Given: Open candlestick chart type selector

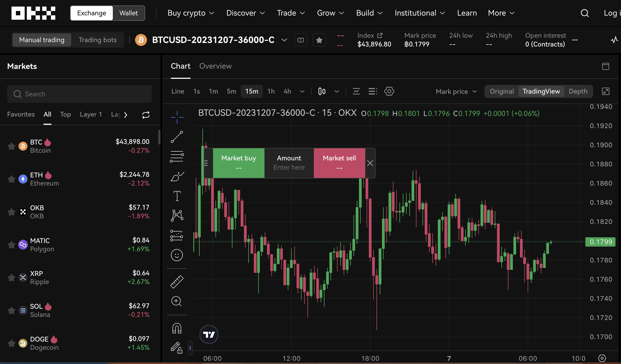Looking at the screenshot, I should click(322, 91).
